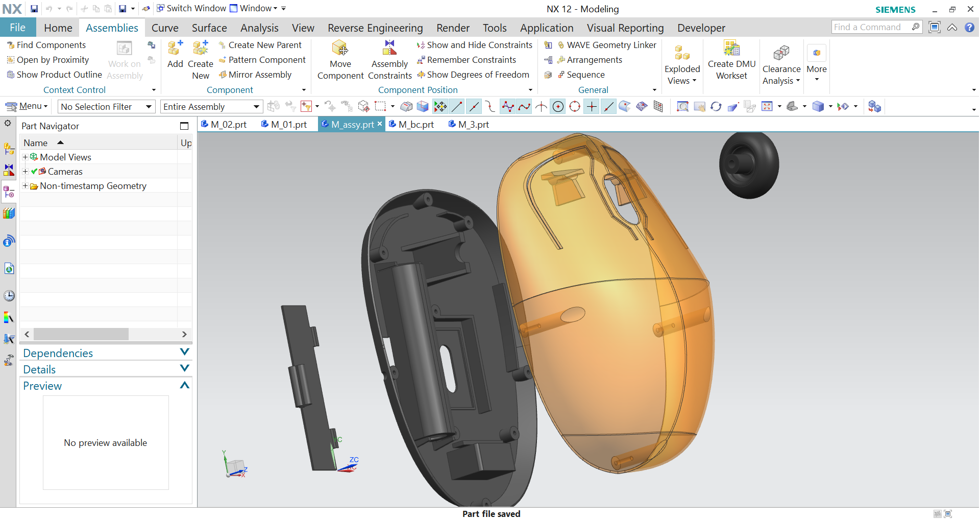The height and width of the screenshot is (519, 980).
Task: Open the File menu
Action: click(x=18, y=28)
